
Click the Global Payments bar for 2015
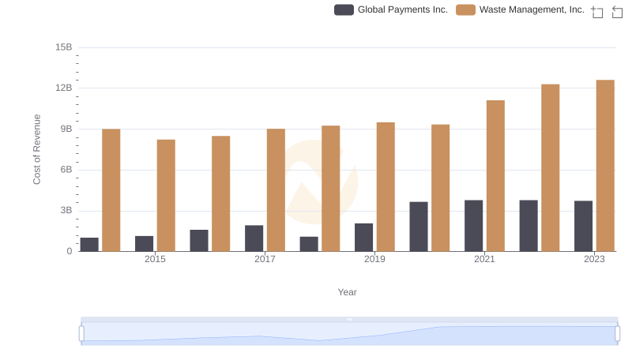[145, 244]
